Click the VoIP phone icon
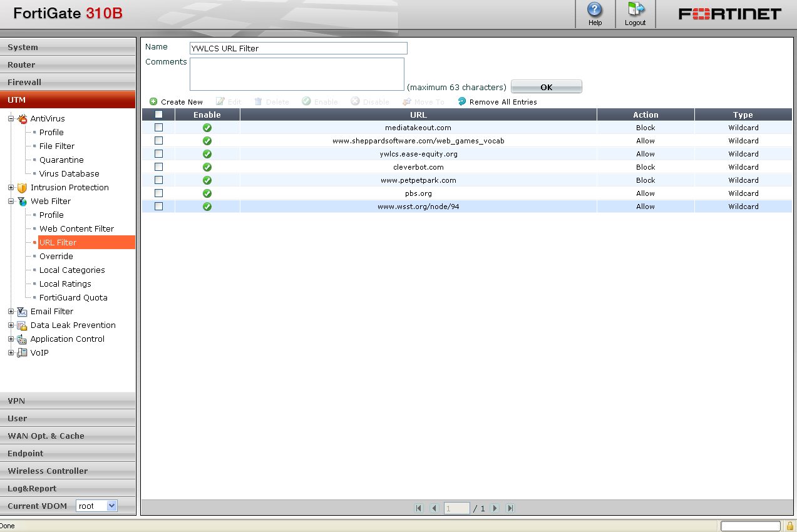 click(x=23, y=352)
